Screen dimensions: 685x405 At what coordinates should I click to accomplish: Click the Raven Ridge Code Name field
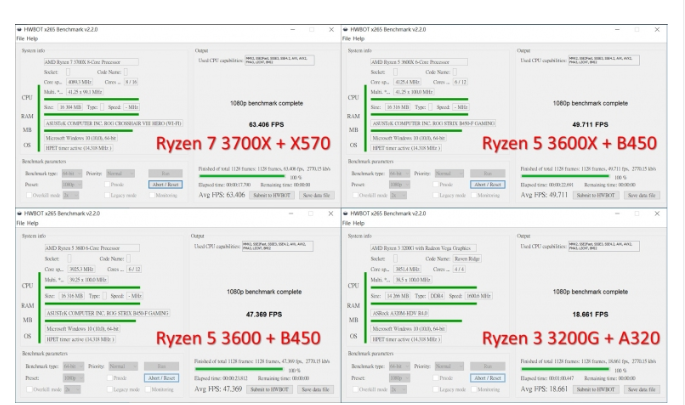pos(467,259)
